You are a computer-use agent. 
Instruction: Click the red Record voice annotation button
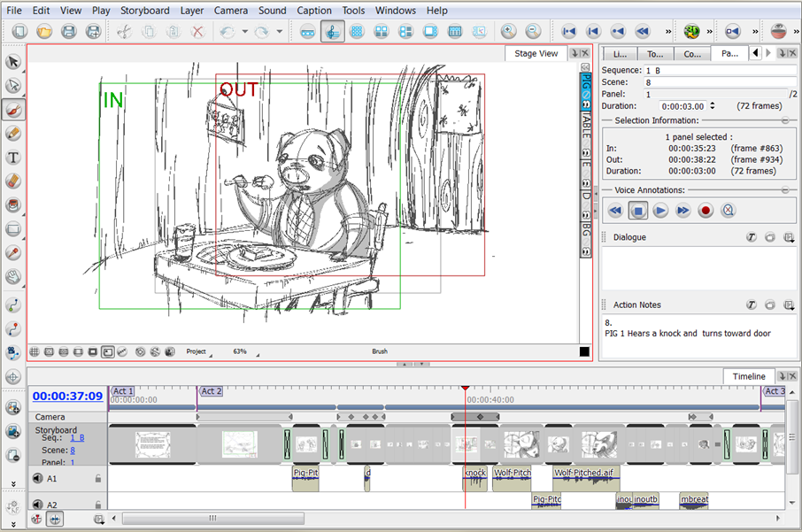[706, 211]
